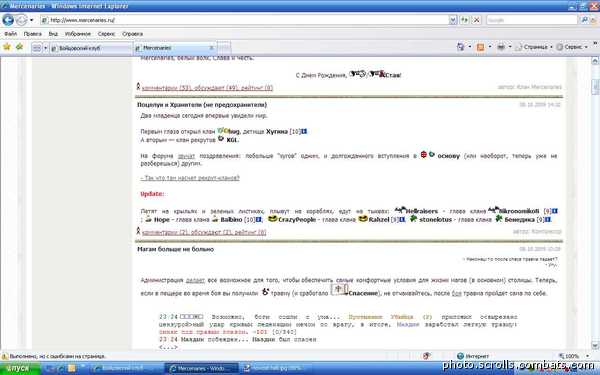This screenshot has width=600, height=375.
Task: Expand the feeds dropdown arrow
Action: (x=490, y=47)
